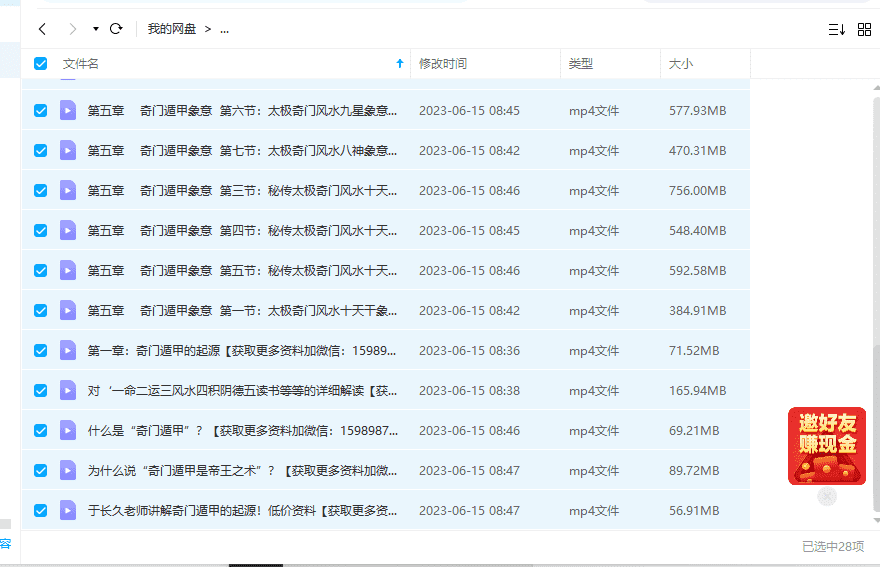Expand the collapsed path ellipsis
This screenshot has height=567, width=880.
click(224, 29)
